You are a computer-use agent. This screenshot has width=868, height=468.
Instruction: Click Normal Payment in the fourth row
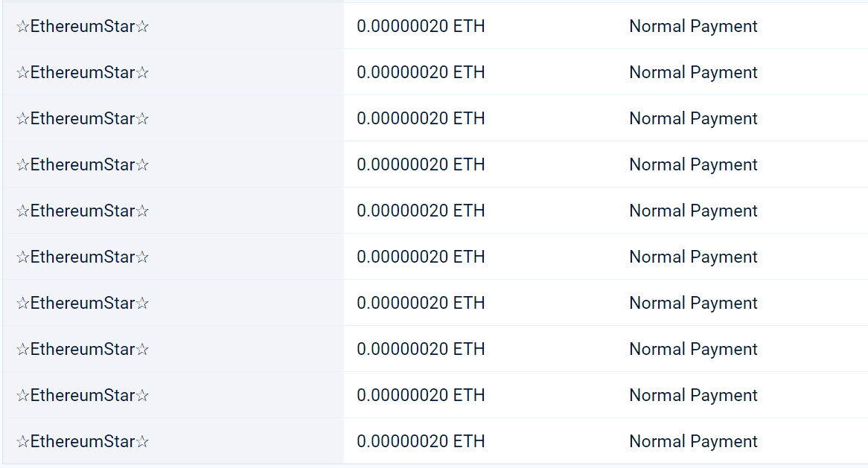click(x=693, y=165)
